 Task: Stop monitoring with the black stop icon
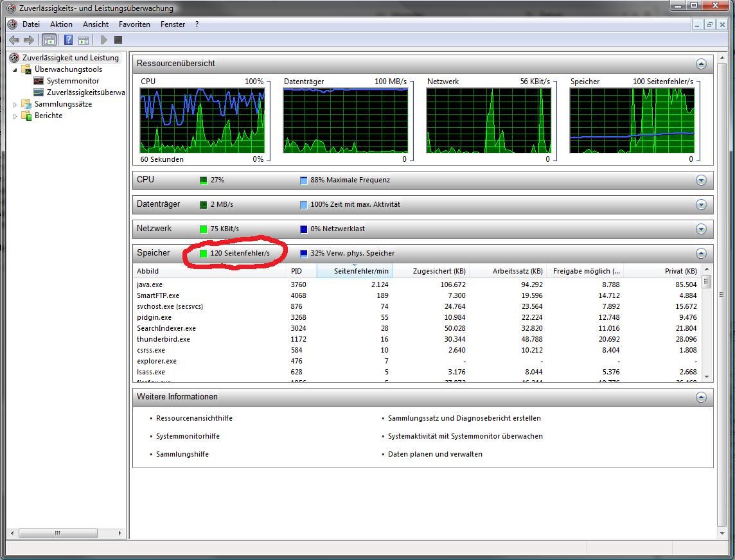tap(118, 40)
